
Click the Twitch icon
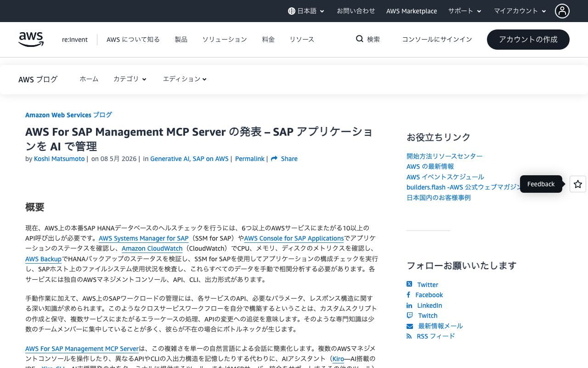410,316
